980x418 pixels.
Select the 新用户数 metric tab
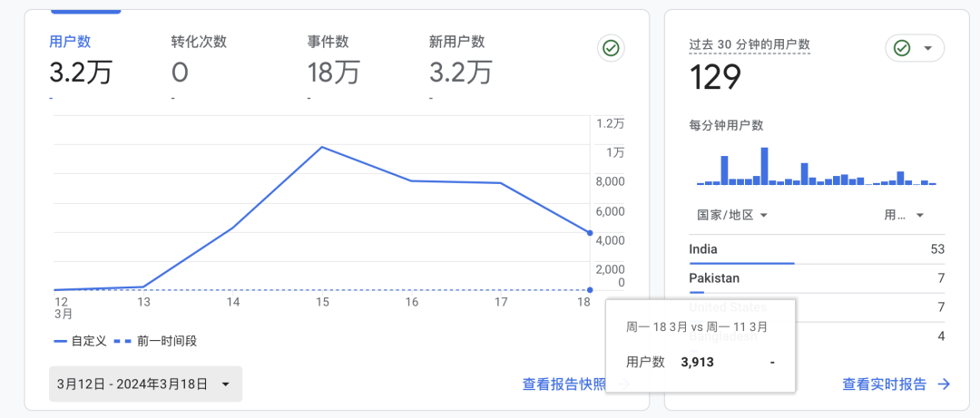460,65
